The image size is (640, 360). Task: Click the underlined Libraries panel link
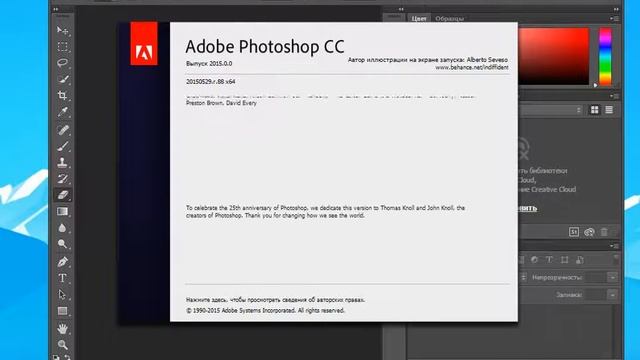[528, 208]
